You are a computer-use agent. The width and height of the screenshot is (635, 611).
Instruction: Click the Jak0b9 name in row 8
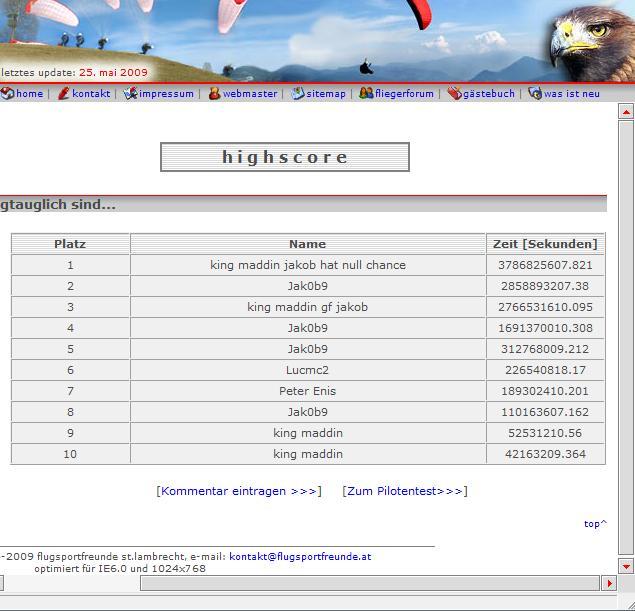pyautogui.click(x=308, y=412)
